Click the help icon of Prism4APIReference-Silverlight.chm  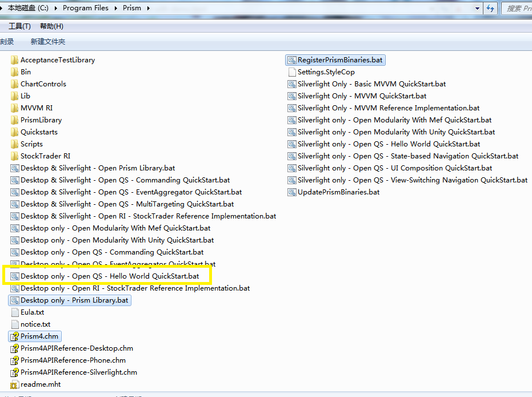coord(15,372)
